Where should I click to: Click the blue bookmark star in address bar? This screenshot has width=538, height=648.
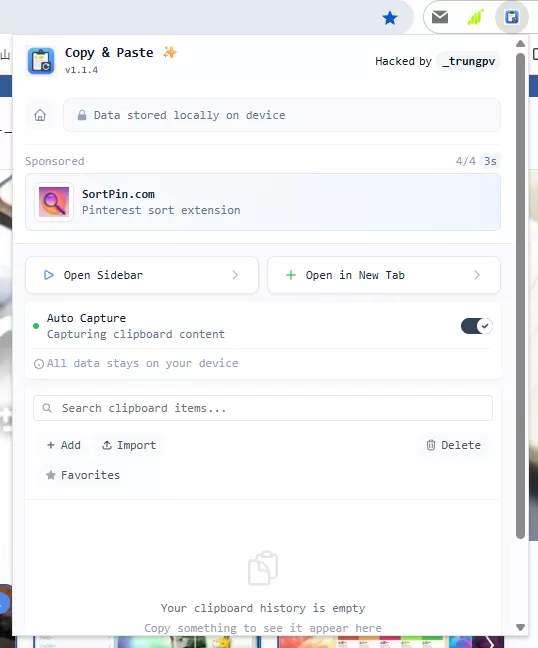390,18
